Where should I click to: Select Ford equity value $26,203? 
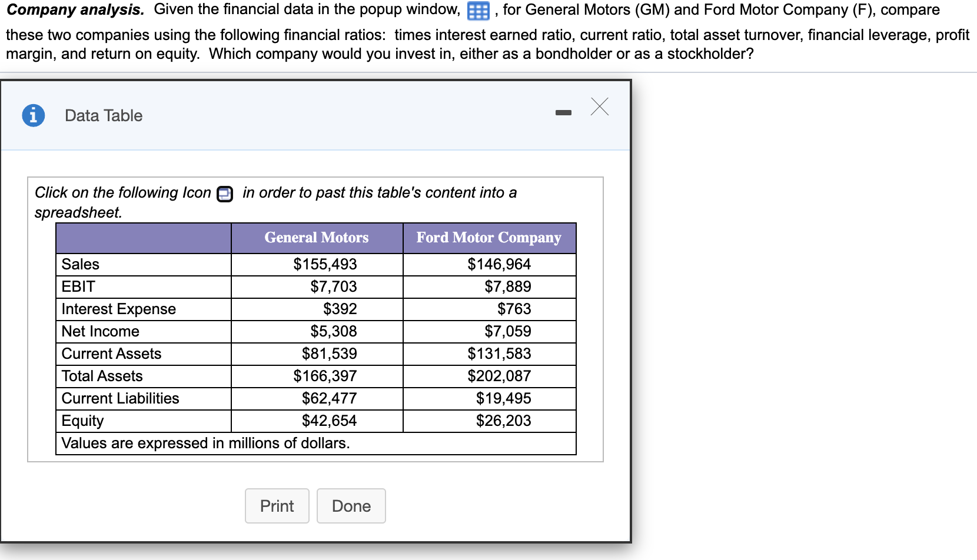(x=504, y=421)
